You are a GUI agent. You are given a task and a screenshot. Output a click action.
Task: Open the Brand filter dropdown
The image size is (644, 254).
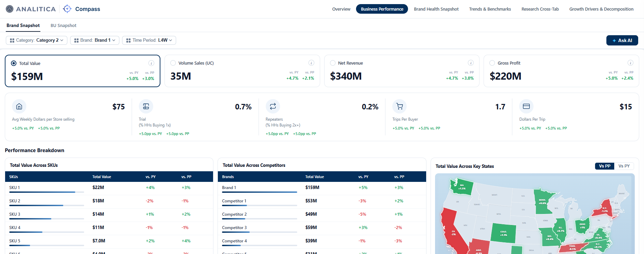(x=95, y=40)
